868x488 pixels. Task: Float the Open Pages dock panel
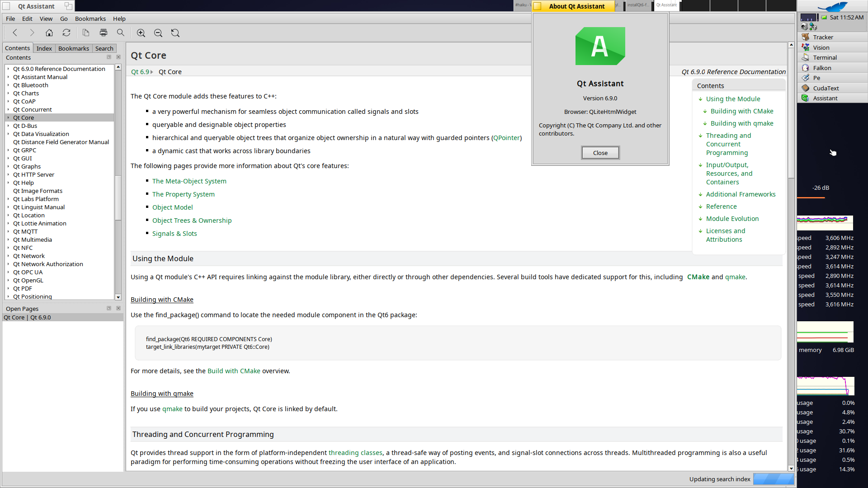[x=109, y=309]
